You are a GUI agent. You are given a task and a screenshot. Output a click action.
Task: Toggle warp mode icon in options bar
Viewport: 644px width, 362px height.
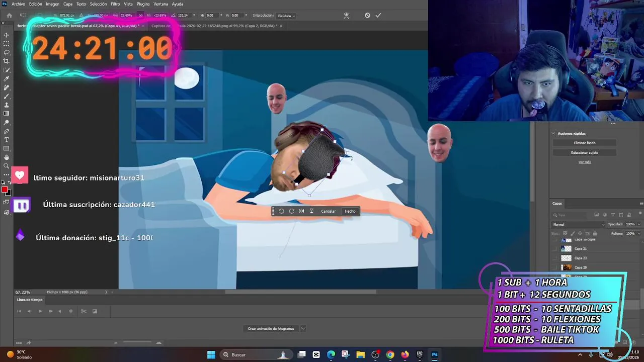pos(346,16)
